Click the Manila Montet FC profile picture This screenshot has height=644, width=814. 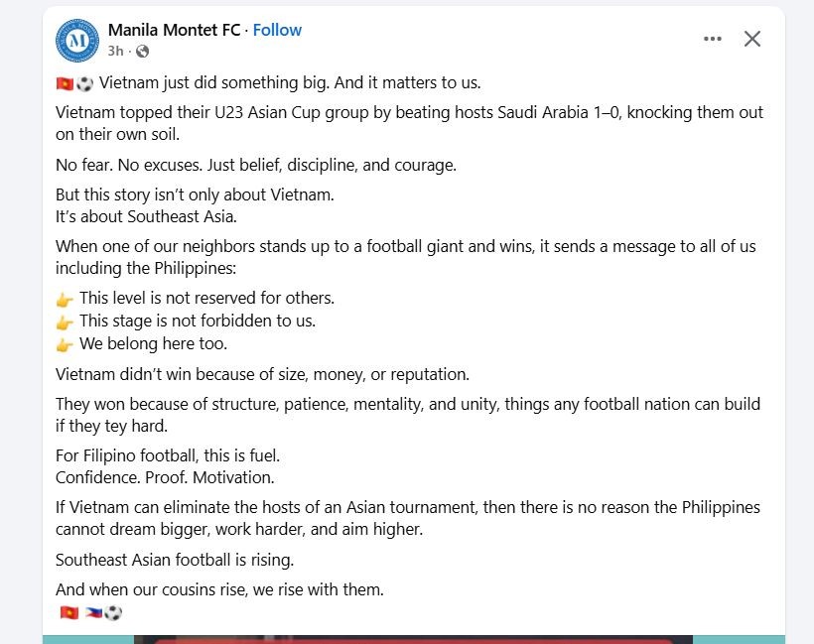pos(77,41)
